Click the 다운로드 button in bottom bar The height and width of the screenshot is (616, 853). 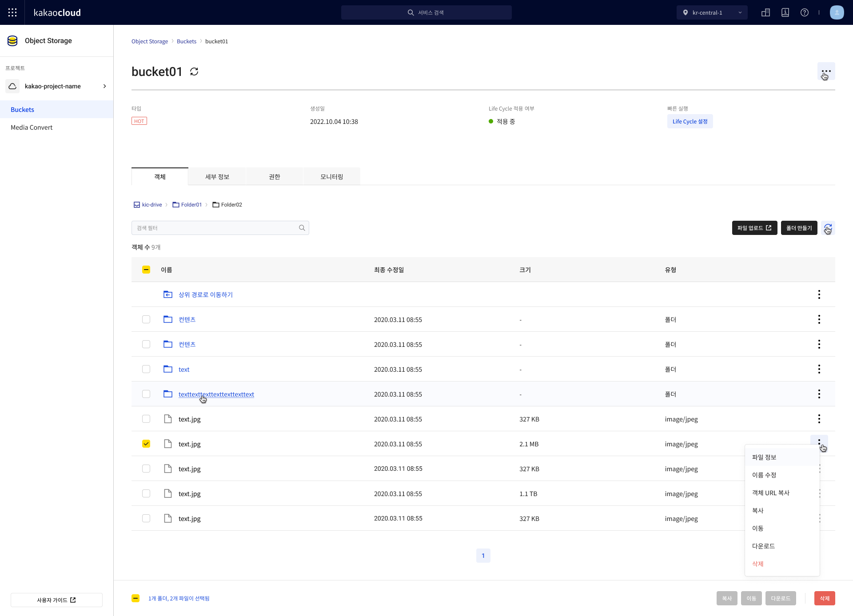coord(781,598)
